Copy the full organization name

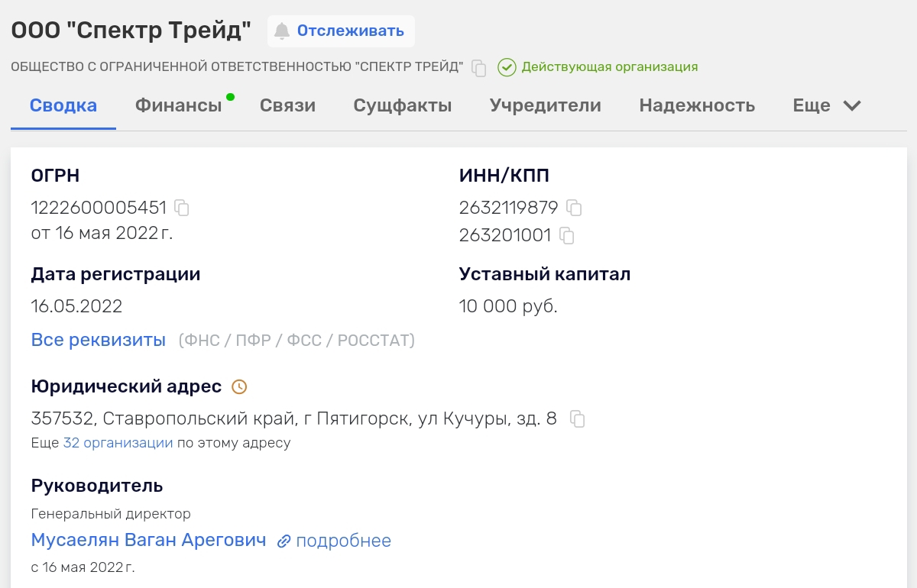click(479, 68)
